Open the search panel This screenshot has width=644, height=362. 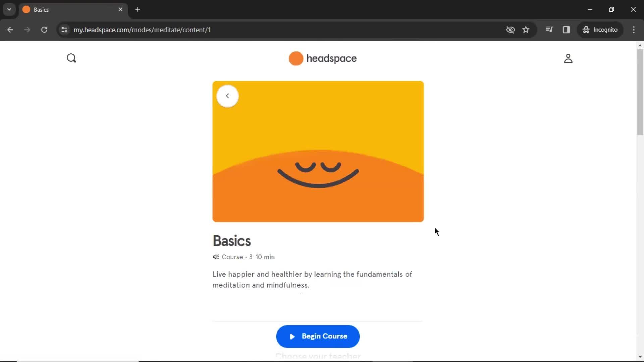71,58
